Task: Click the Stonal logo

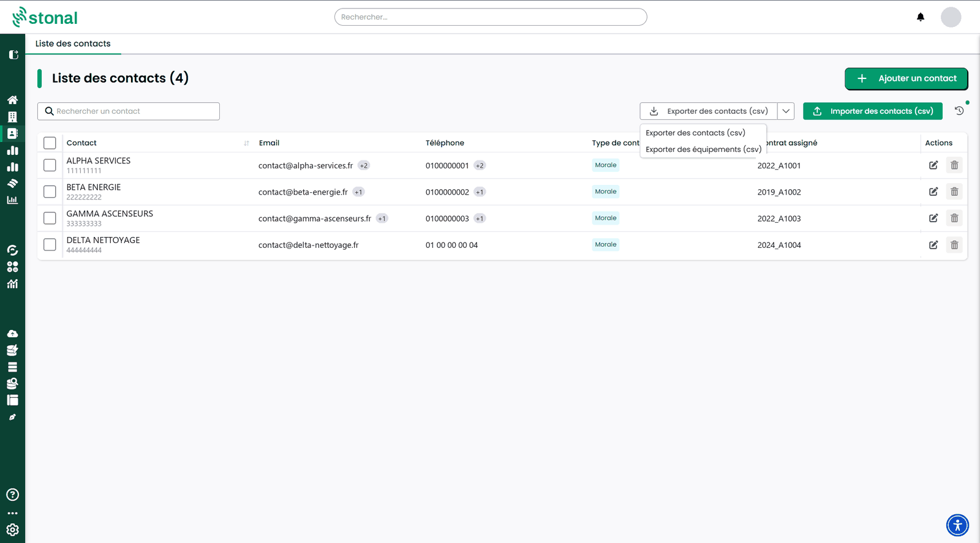Action: (45, 17)
